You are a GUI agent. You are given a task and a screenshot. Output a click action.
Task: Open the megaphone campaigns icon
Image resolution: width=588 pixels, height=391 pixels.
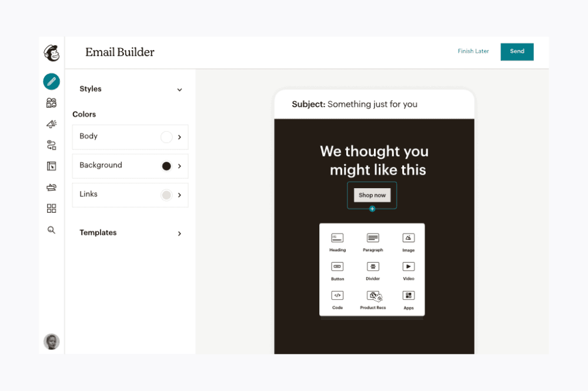[52, 124]
